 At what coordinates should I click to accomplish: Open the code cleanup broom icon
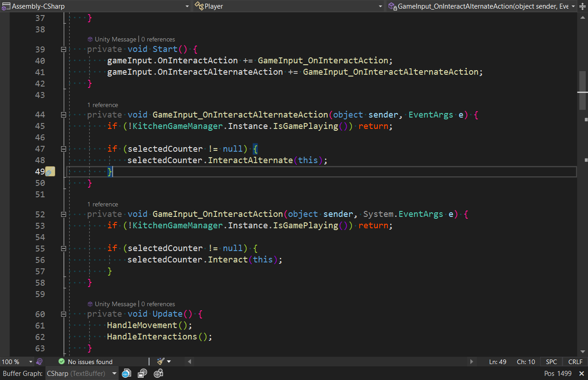[160, 362]
